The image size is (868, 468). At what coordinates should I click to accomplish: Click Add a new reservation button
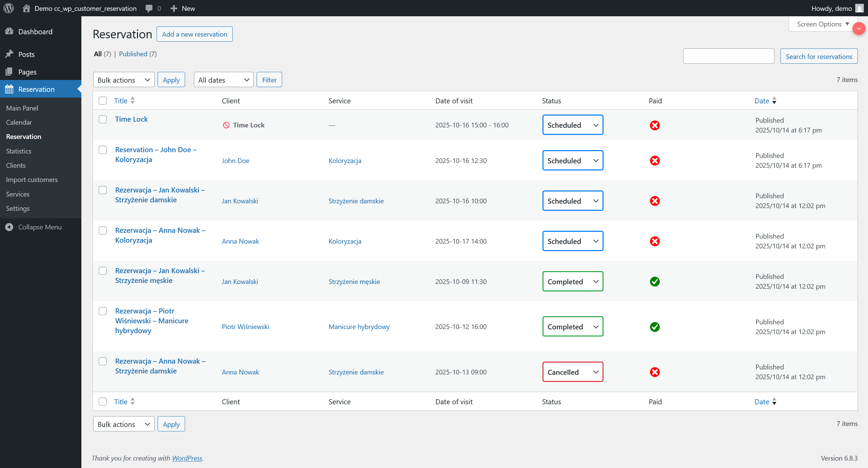coord(194,34)
